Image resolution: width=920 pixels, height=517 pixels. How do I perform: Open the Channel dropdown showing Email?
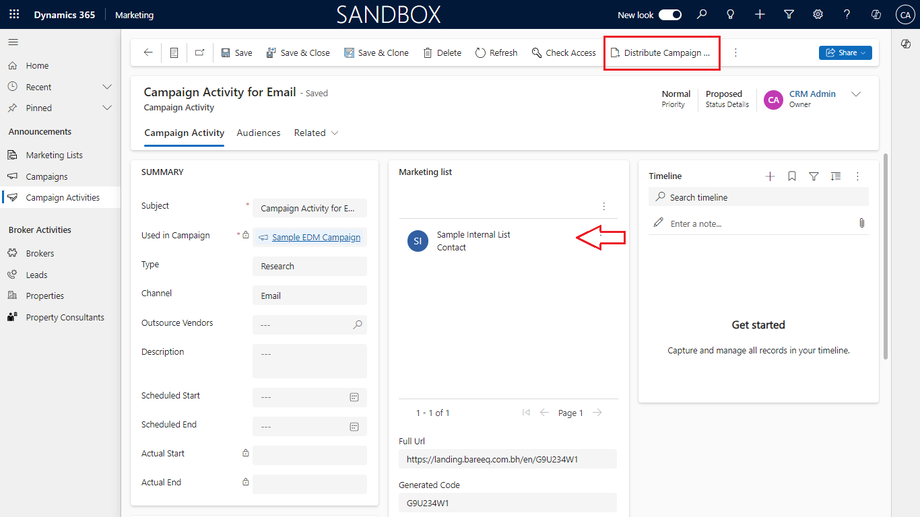tap(310, 296)
